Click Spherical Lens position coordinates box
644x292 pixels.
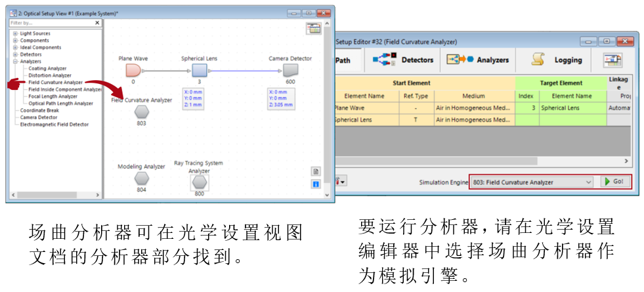193,98
